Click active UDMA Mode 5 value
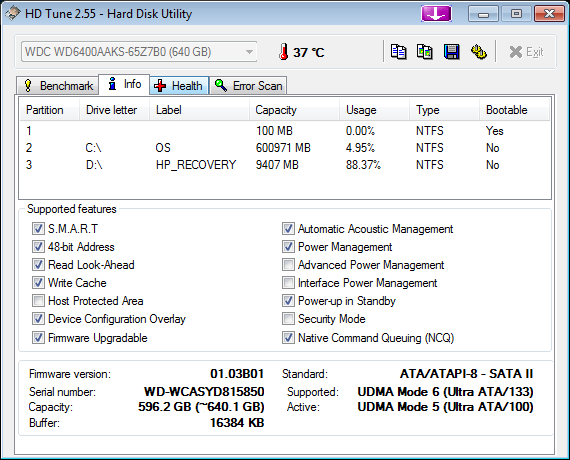Screen dimensions: 570x460 click(x=445, y=407)
